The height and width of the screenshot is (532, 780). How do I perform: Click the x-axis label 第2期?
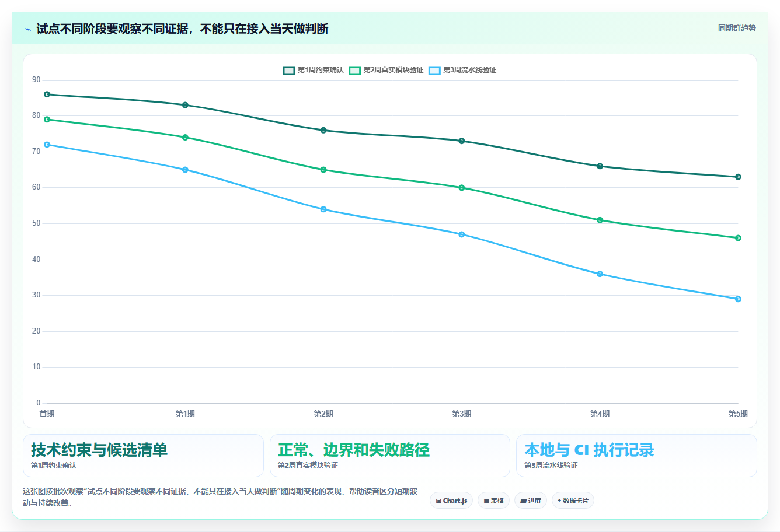pos(323,414)
